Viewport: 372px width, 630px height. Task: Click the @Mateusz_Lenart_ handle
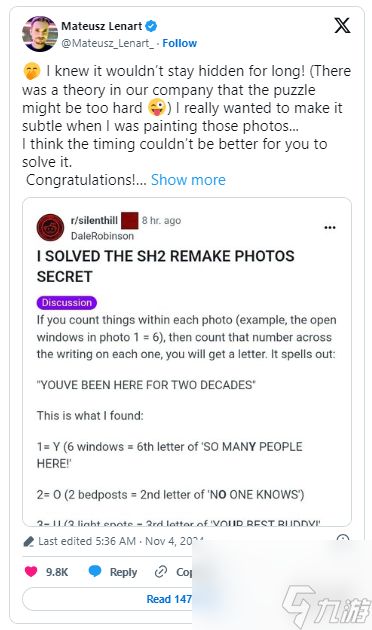click(108, 43)
